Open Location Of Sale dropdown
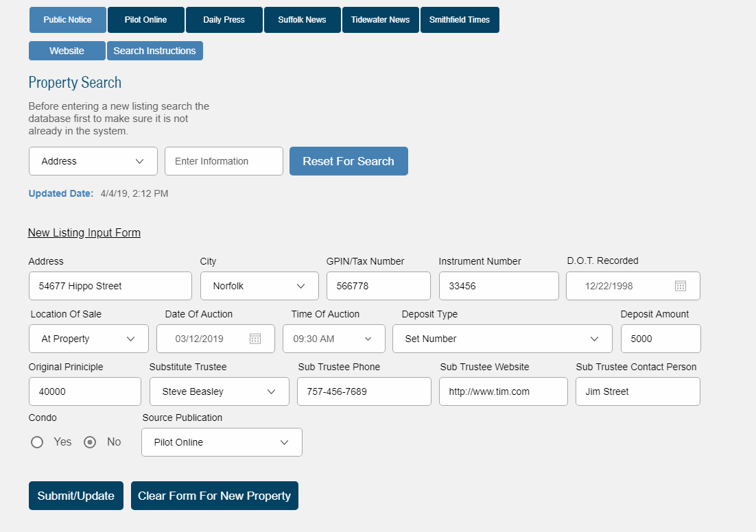 click(x=88, y=339)
